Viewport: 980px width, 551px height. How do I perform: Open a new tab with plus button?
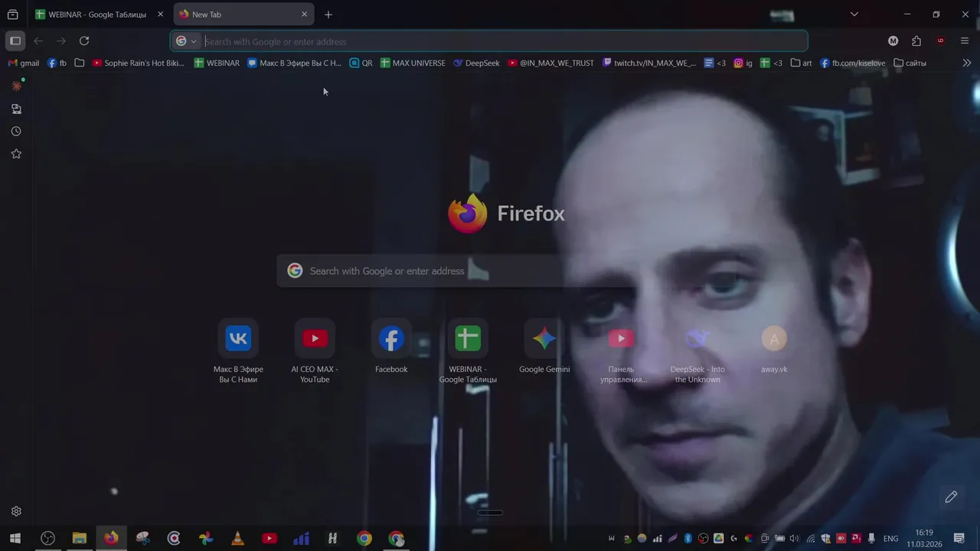[x=328, y=15]
